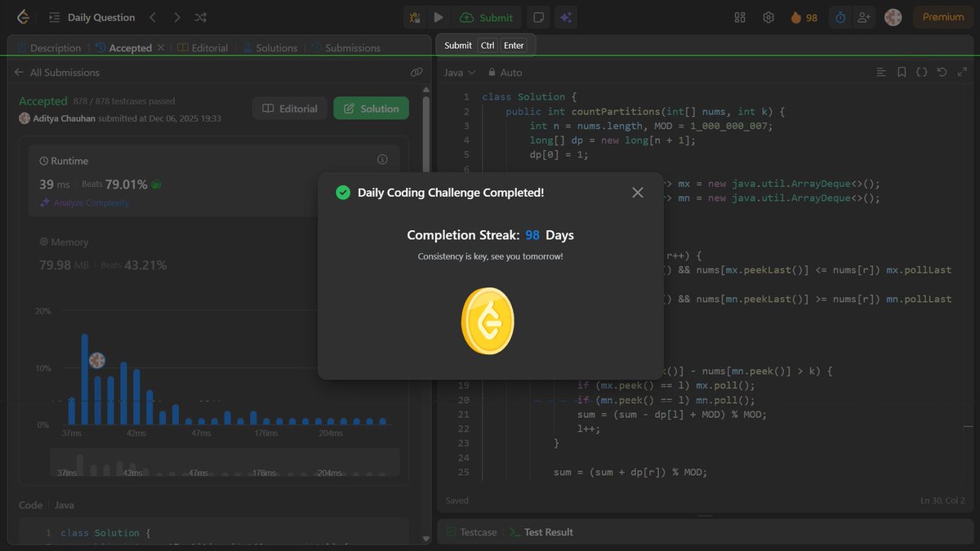Click the bookmark icon in editor toolbar
The height and width of the screenshot is (551, 980).
click(x=902, y=73)
